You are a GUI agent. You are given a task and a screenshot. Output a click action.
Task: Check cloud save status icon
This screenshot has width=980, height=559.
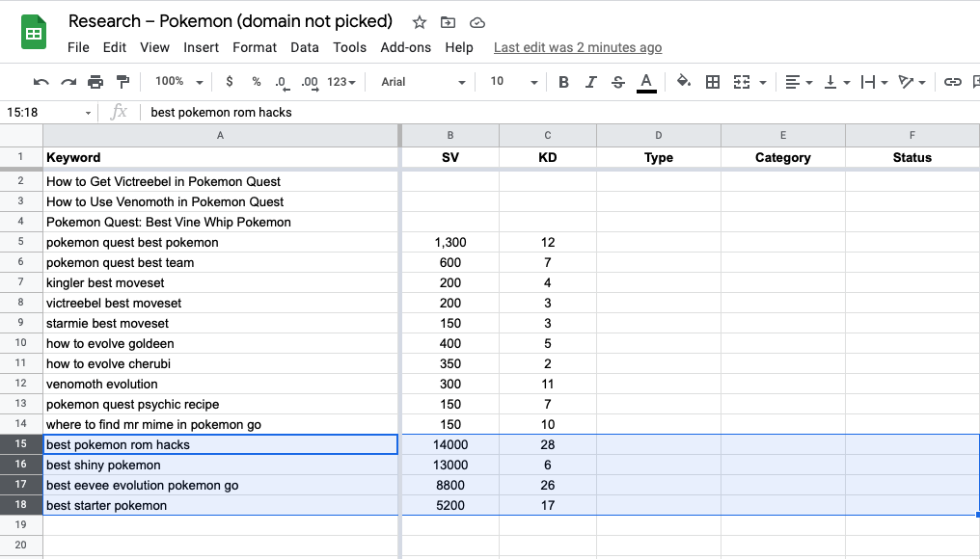pyautogui.click(x=477, y=22)
